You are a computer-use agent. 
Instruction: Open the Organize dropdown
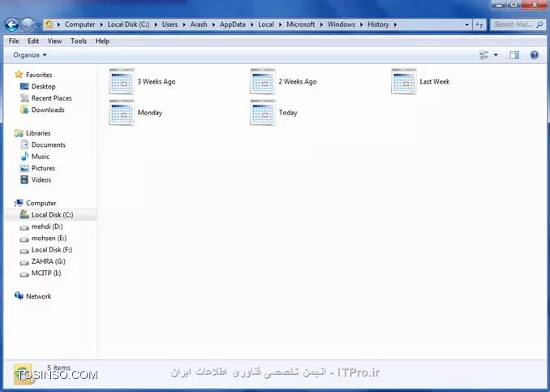click(30, 55)
